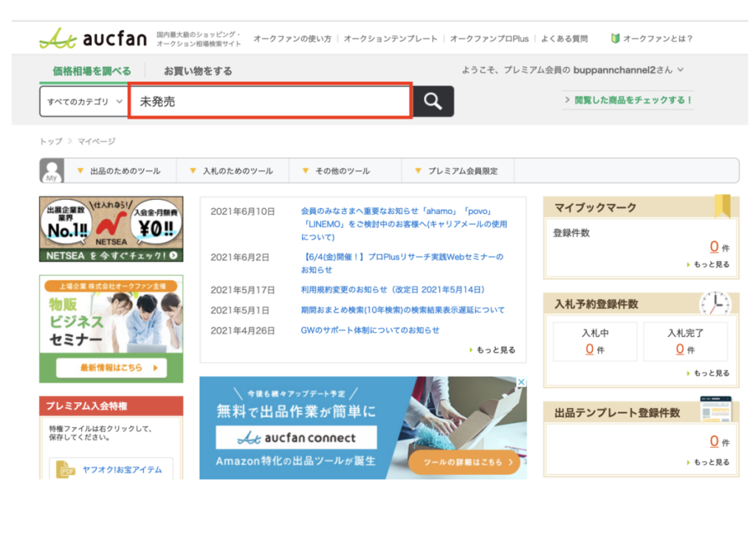Close the aucfan connect ad
The image size is (756, 540).
520,383
